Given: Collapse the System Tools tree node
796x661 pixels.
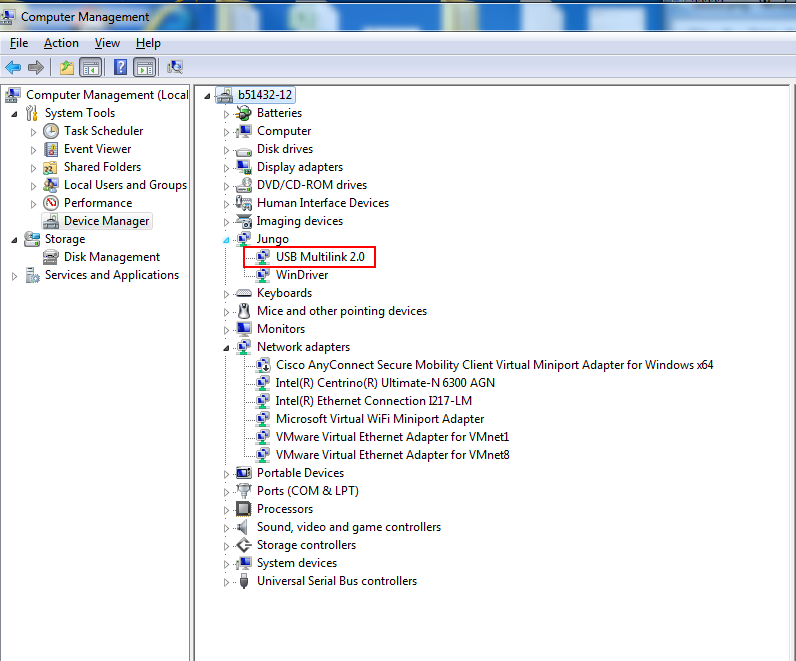Looking at the screenshot, I should (14, 114).
